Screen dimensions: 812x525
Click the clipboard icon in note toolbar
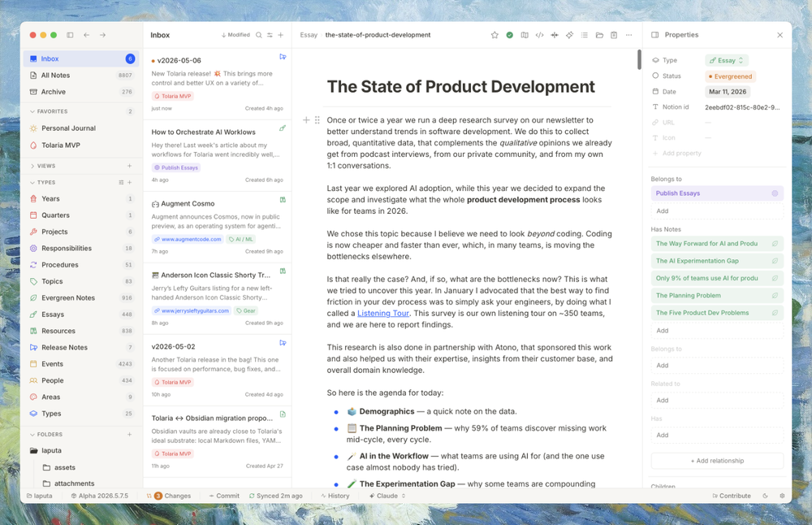614,35
